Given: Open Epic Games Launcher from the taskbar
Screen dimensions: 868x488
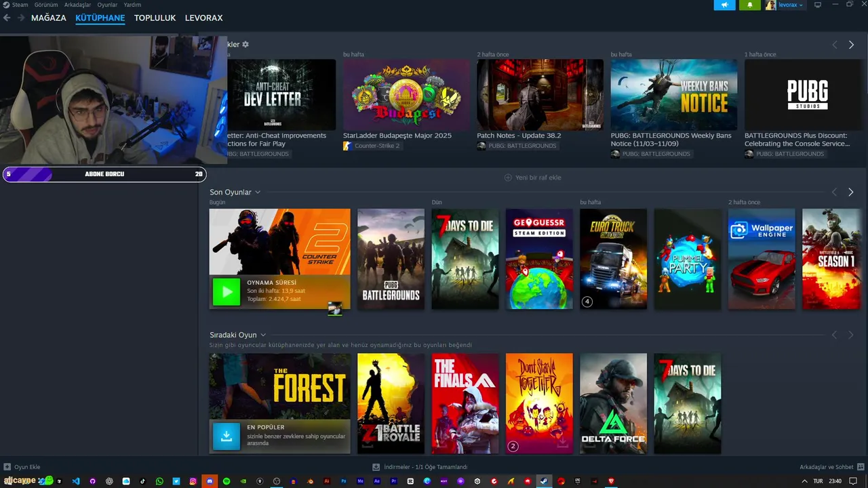Looking at the screenshot, I should (578, 481).
